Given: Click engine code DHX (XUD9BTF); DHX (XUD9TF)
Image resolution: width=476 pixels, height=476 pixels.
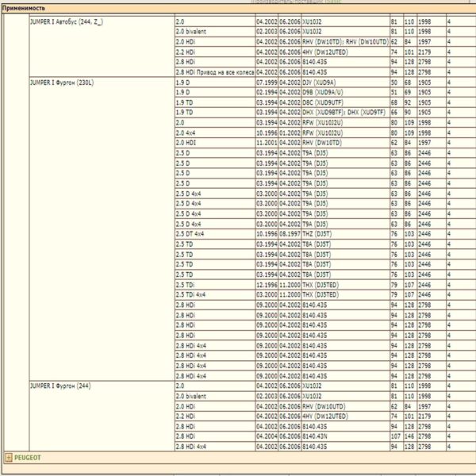Looking at the screenshot, I should click(344, 113).
